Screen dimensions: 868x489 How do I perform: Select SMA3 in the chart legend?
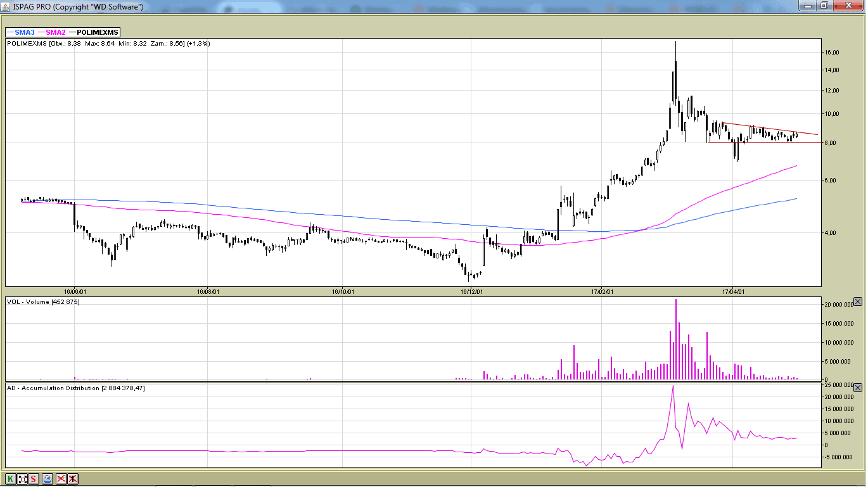[21, 32]
